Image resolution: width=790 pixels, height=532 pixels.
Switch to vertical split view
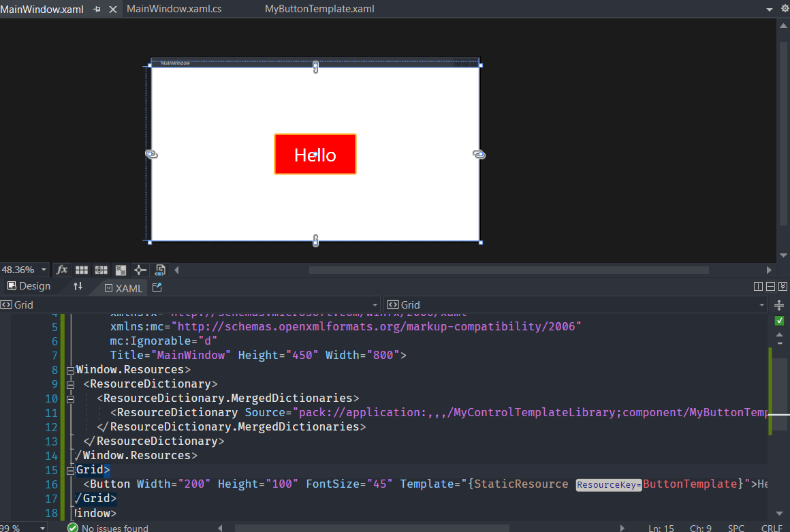(x=759, y=287)
